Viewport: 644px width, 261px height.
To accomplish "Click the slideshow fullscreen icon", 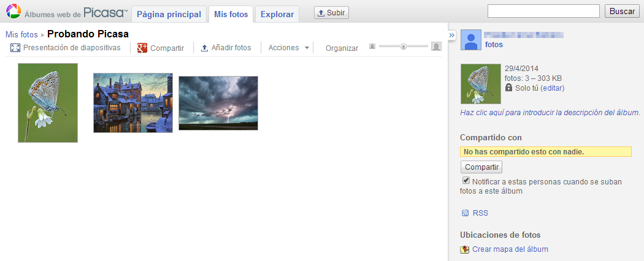I will (15, 48).
